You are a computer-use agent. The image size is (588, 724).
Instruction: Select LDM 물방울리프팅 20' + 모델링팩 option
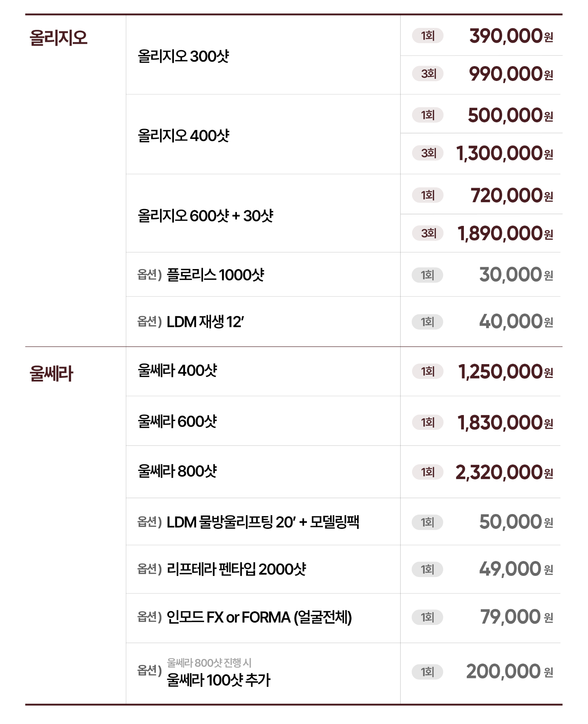(262, 522)
